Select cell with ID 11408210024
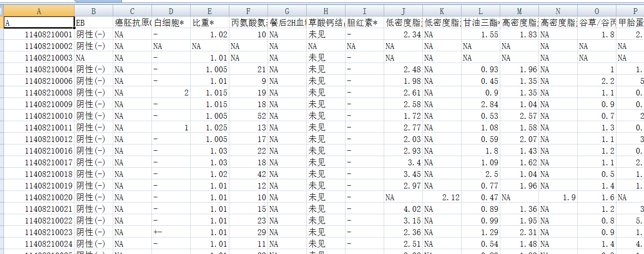Image resolution: width=644 pixels, height=254 pixels. (39, 244)
